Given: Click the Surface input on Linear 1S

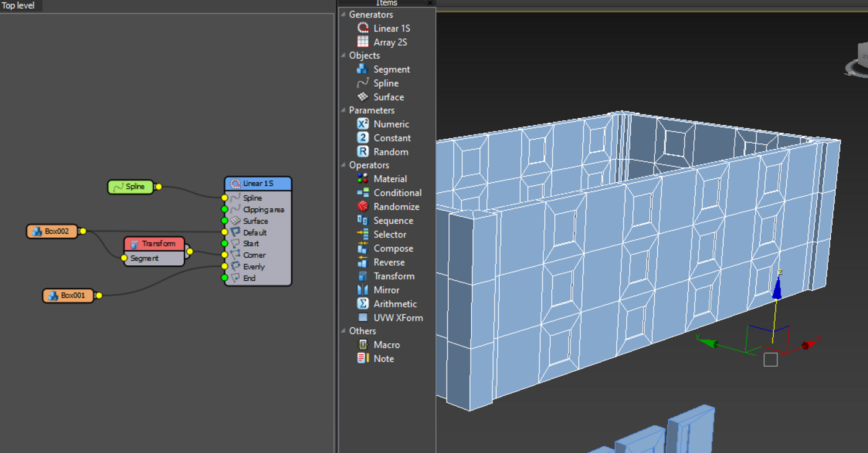Looking at the screenshot, I should [225, 221].
